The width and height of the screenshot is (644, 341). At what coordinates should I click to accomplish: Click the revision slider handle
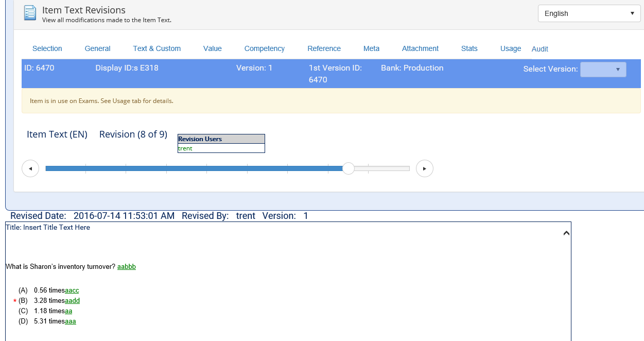click(x=349, y=168)
